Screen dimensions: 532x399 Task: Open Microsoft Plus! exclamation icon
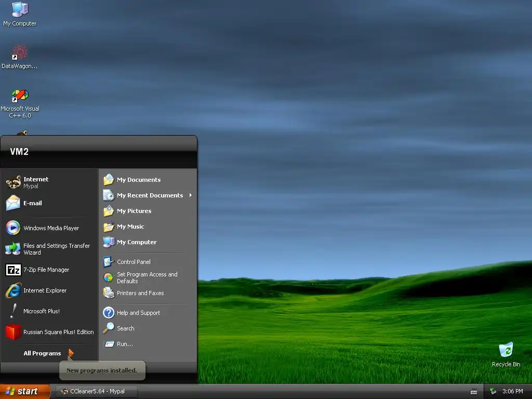(x=13, y=311)
